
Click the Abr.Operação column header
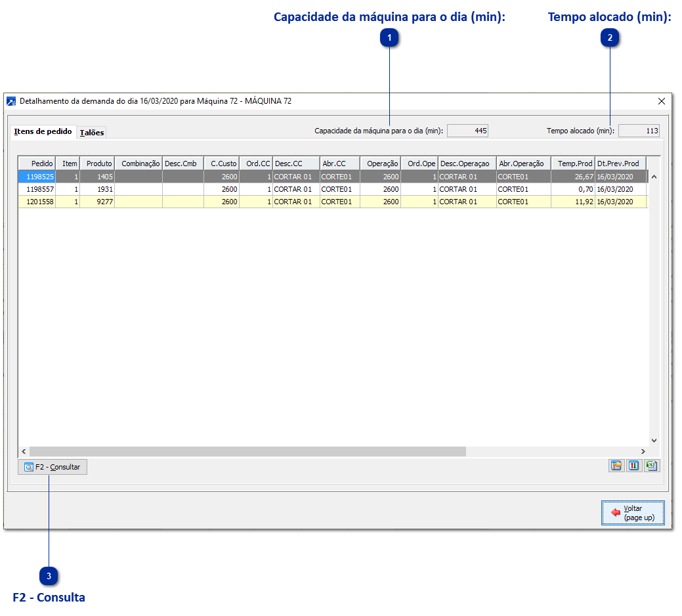tap(524, 164)
